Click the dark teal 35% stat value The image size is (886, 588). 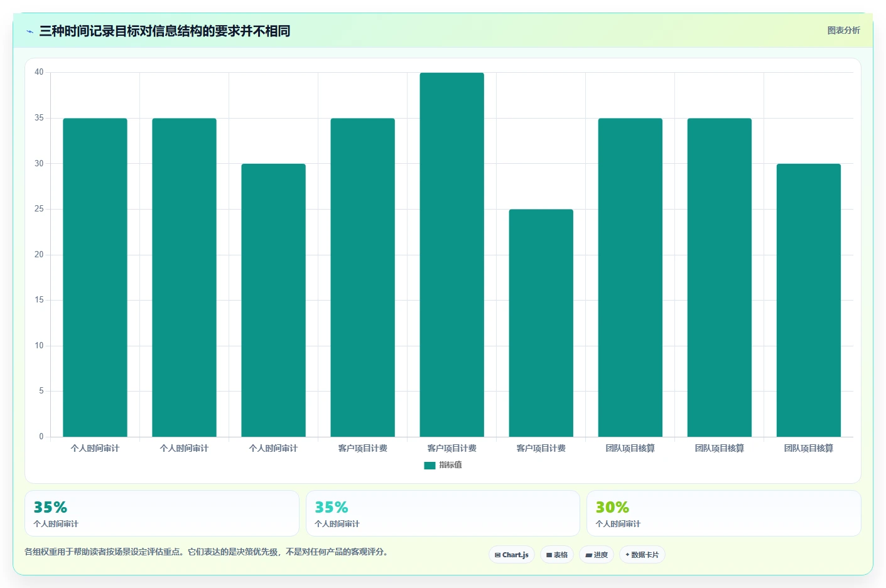click(x=50, y=507)
